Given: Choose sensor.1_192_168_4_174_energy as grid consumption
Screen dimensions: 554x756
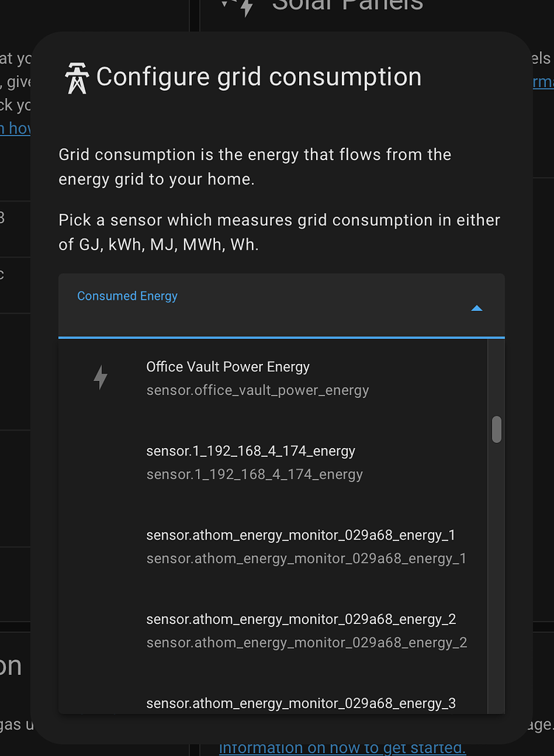Looking at the screenshot, I should coord(251,461).
